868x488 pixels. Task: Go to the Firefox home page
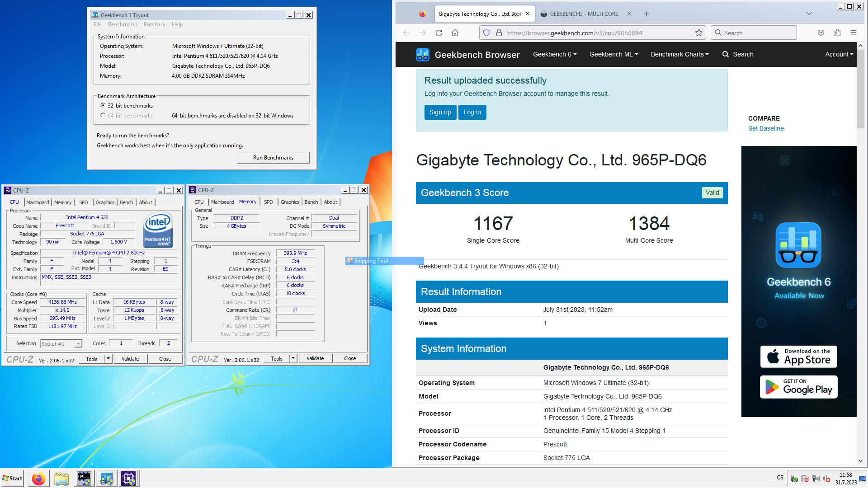coord(455,33)
